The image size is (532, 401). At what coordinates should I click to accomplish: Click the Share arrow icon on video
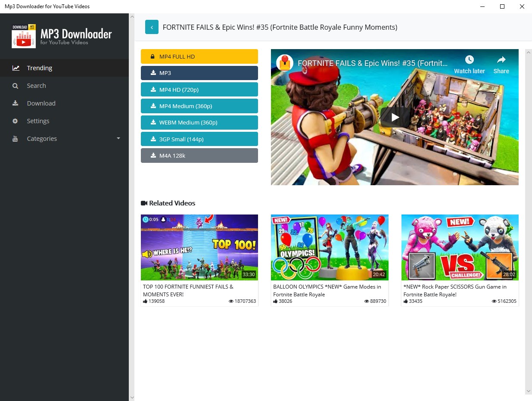pos(501,59)
